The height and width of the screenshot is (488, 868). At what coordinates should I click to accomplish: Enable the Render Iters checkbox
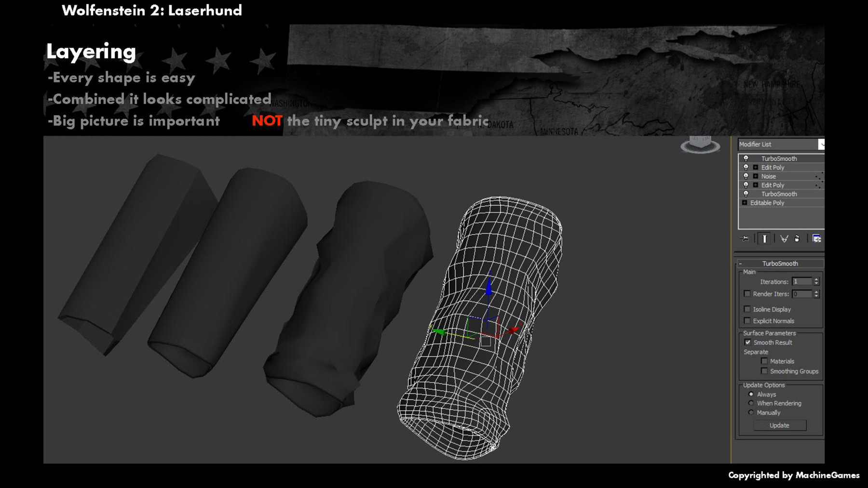(747, 294)
